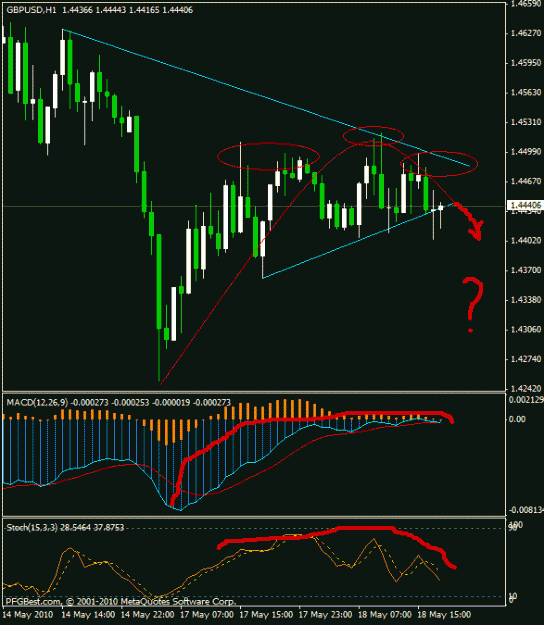The height and width of the screenshot is (625, 544).
Task: Click the 1.43700 price level label
Action: tap(526, 270)
